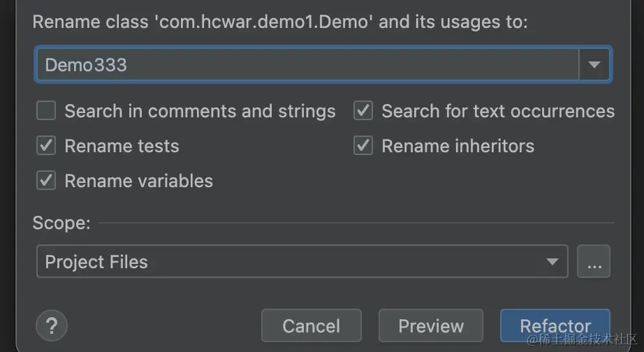Click the Preview button
The height and width of the screenshot is (352, 644).
click(x=430, y=326)
